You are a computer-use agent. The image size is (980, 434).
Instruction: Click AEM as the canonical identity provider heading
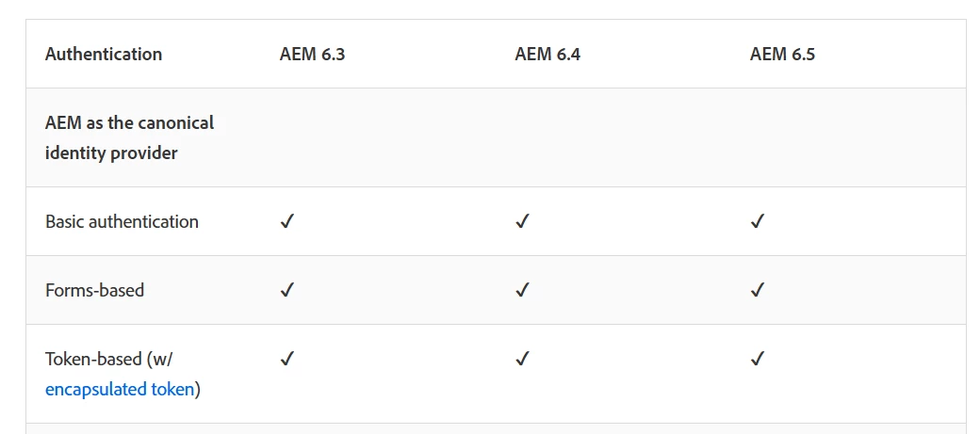pos(129,137)
